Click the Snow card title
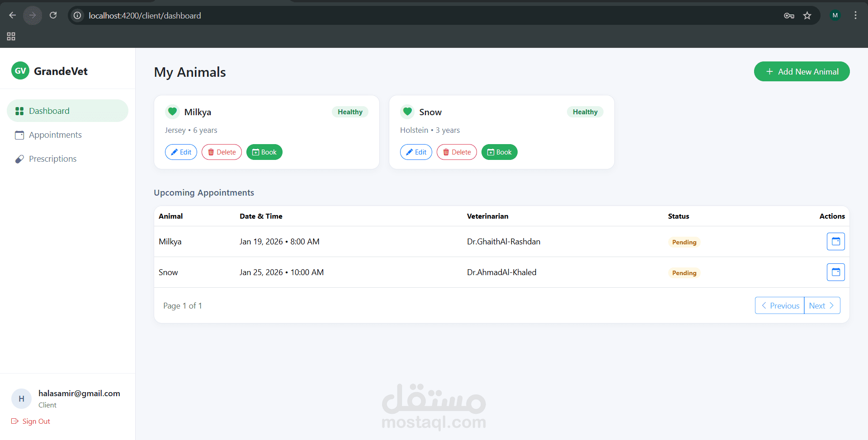The image size is (868, 440). (x=430, y=112)
